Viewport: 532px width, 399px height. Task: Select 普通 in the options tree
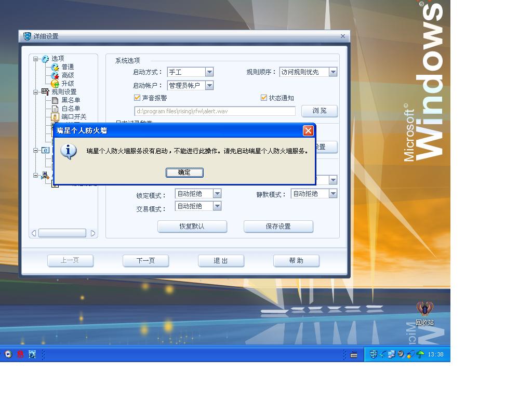tap(68, 67)
